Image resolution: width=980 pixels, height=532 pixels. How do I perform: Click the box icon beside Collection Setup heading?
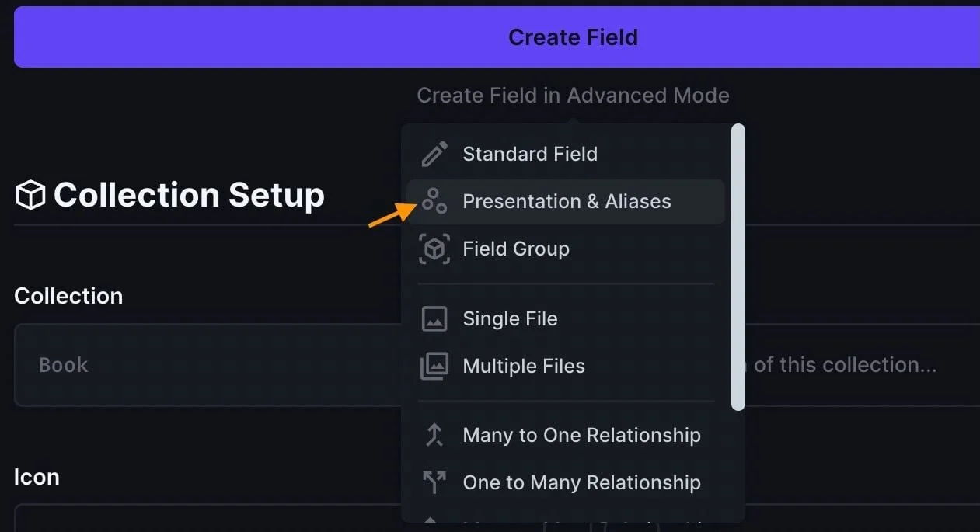click(x=30, y=195)
